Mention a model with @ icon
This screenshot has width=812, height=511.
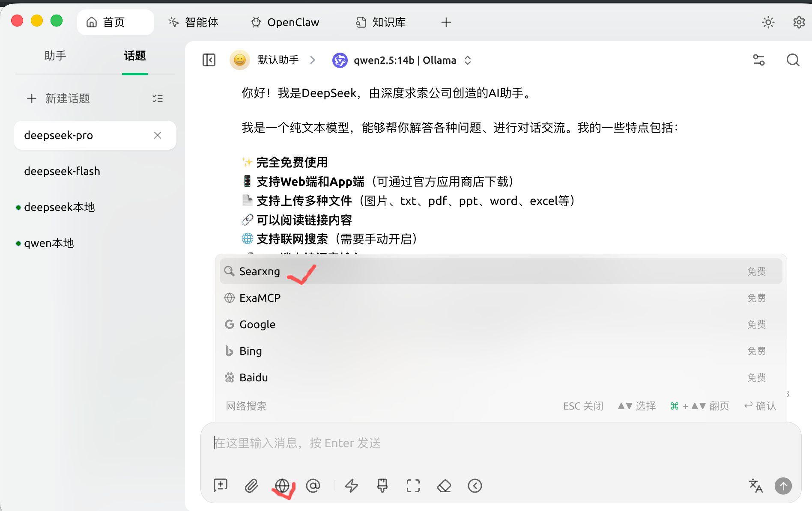click(313, 486)
